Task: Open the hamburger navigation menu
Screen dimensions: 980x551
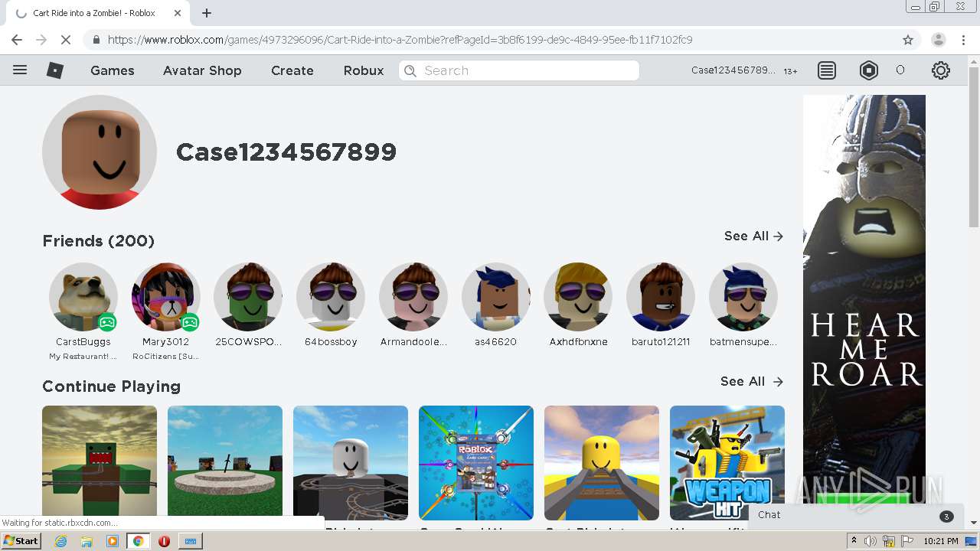Action: pyautogui.click(x=20, y=70)
